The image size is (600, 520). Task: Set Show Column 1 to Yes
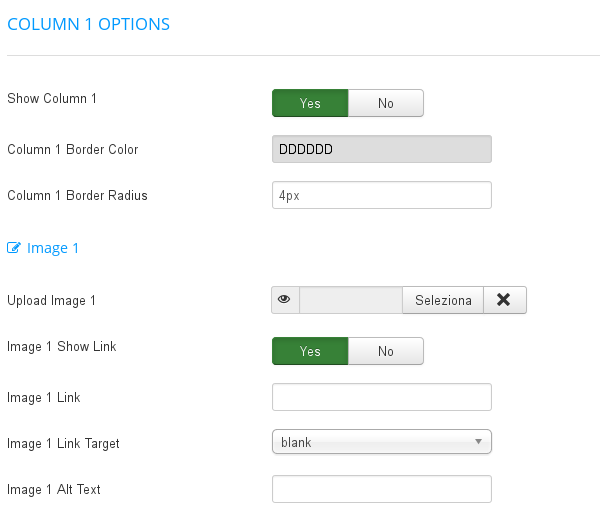[310, 103]
